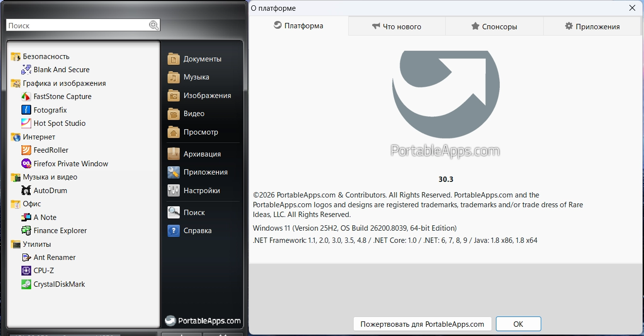This screenshot has height=336, width=644.
Task: Launch FeedRoller app
Action: 45,150
